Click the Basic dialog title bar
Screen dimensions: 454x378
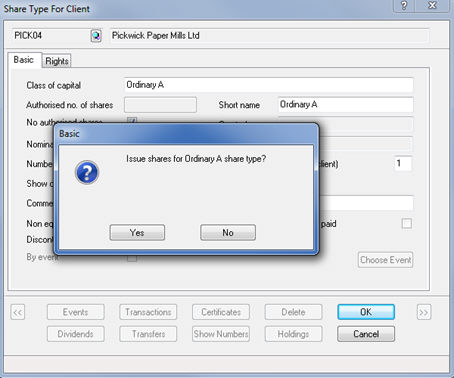click(186, 134)
